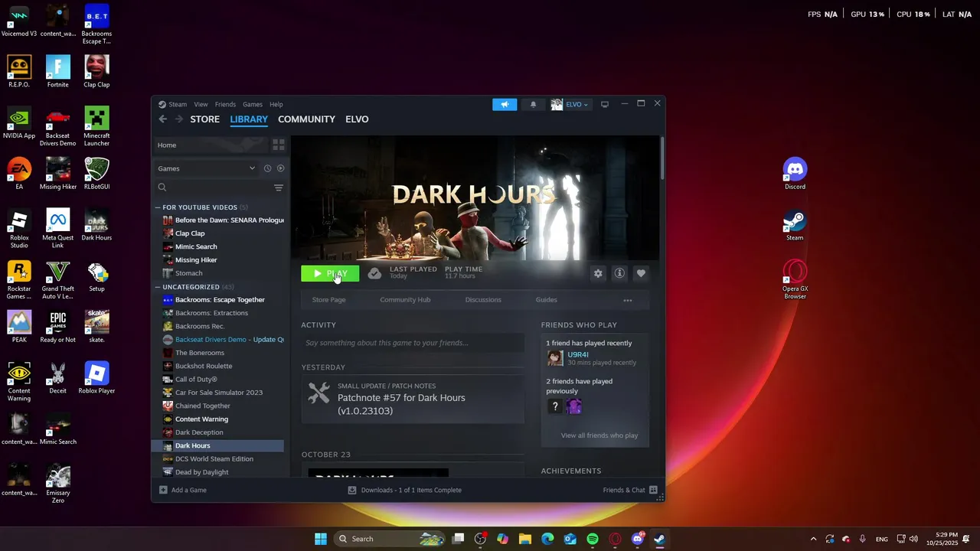Open more links ellipsis next to Guides
Viewport: 980px width, 551px height.
[628, 300]
